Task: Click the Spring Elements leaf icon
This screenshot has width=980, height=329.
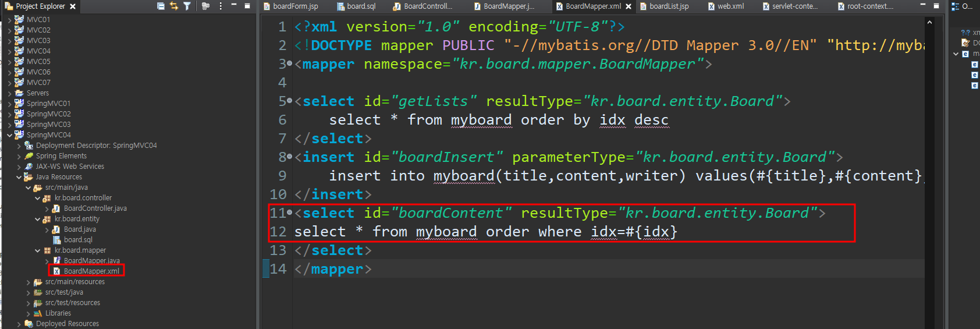Action: pos(29,156)
